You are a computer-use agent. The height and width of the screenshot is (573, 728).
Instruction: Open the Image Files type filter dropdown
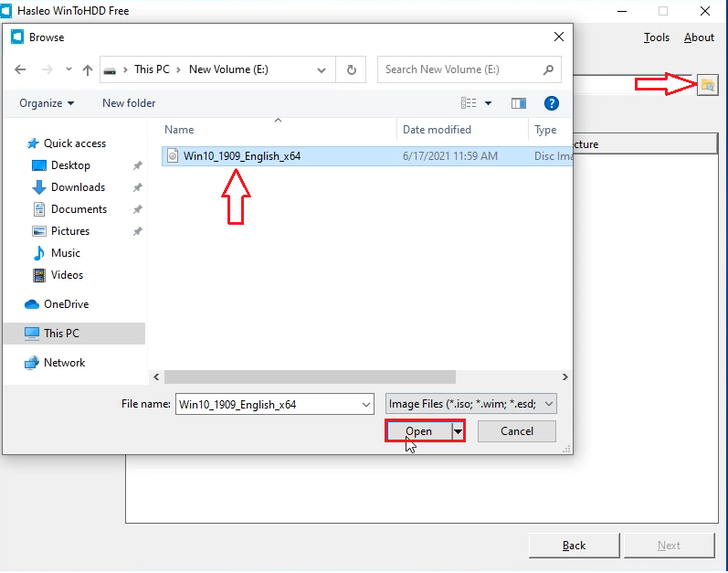[x=470, y=404]
